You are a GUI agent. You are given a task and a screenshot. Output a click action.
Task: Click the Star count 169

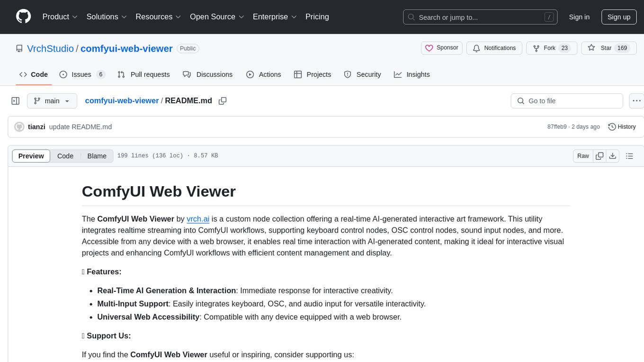(x=622, y=48)
